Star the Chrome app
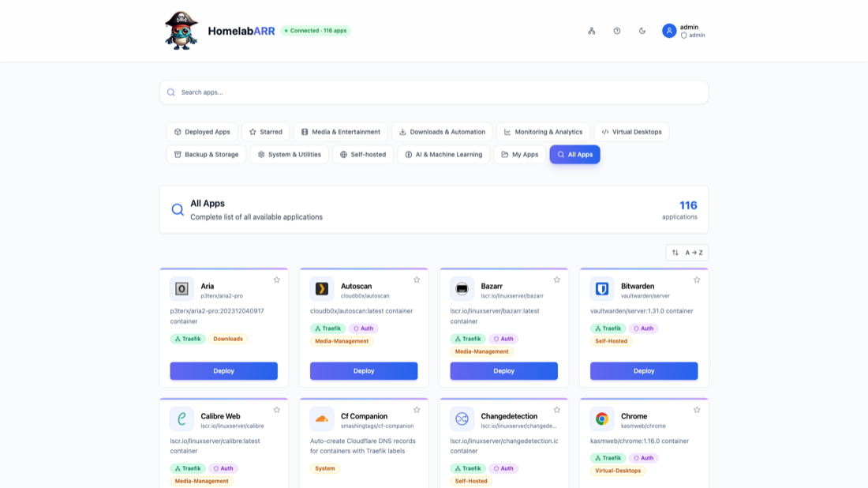Viewport: 868px width, 488px height. [697, 410]
